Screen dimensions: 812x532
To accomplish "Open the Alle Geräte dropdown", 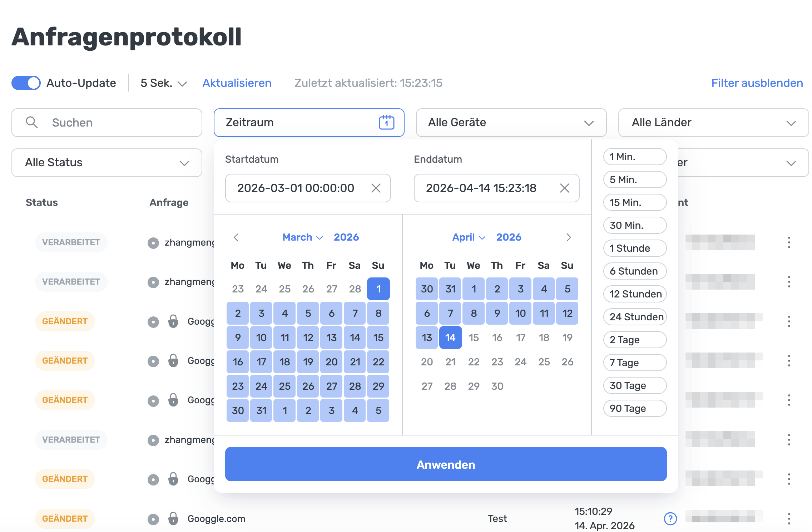I will (511, 122).
